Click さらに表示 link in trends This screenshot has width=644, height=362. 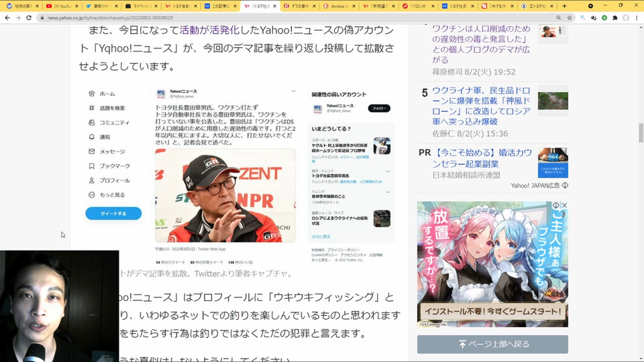[321, 237]
